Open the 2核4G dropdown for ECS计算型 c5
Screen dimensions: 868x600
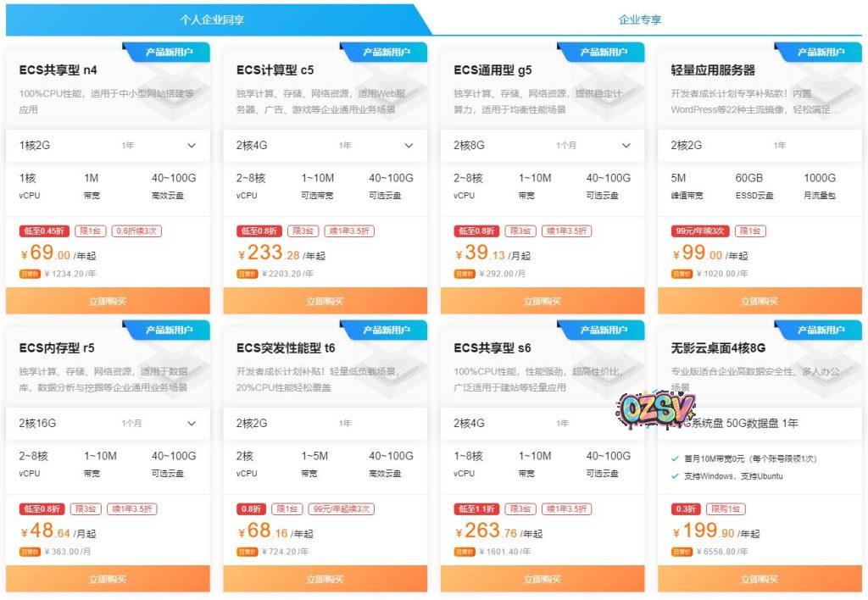coord(325,145)
